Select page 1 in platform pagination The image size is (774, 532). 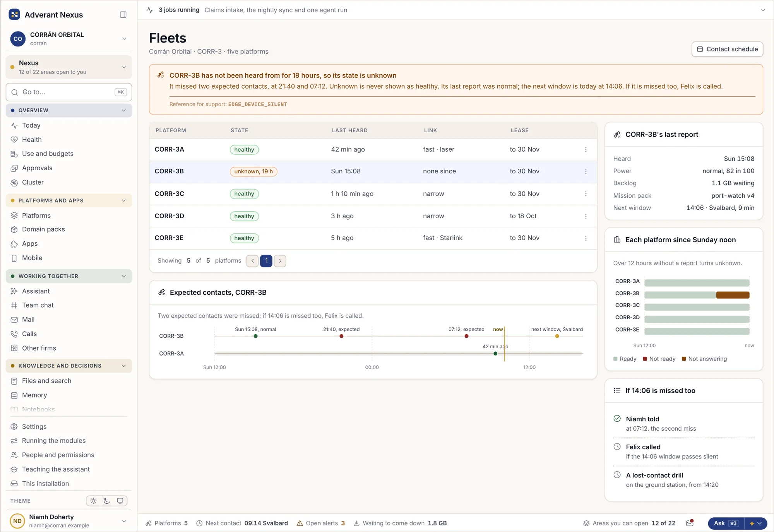266,261
